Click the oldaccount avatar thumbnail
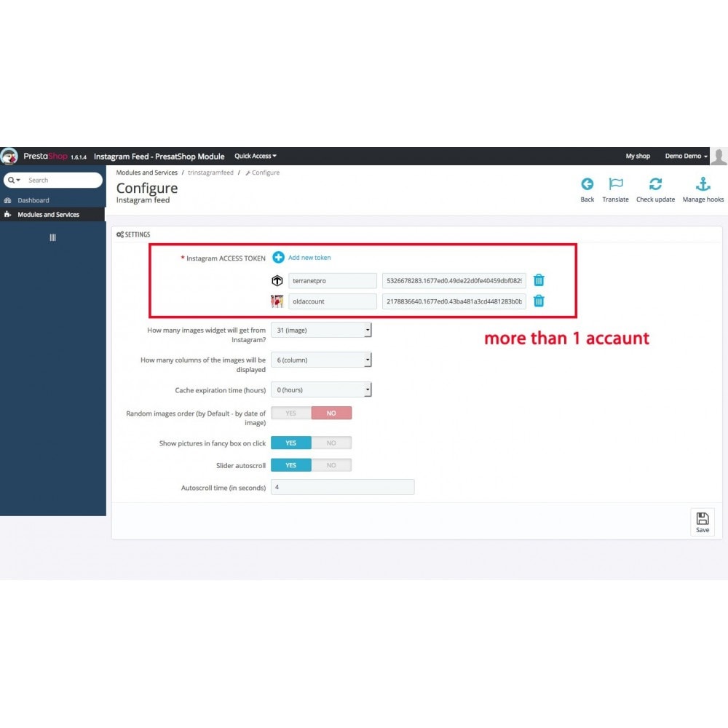This screenshot has height=728, width=728. point(277,301)
